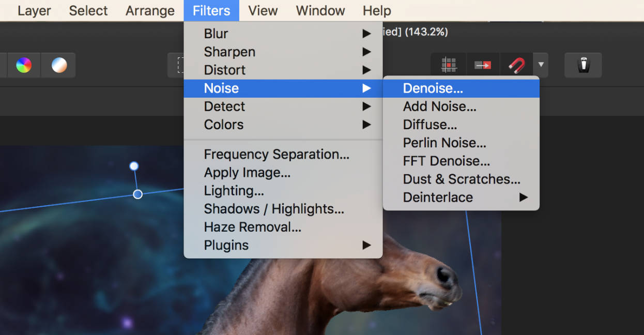Toggle the grid snapping icon in toolbar
Screen dimensions: 644x335
click(449, 65)
